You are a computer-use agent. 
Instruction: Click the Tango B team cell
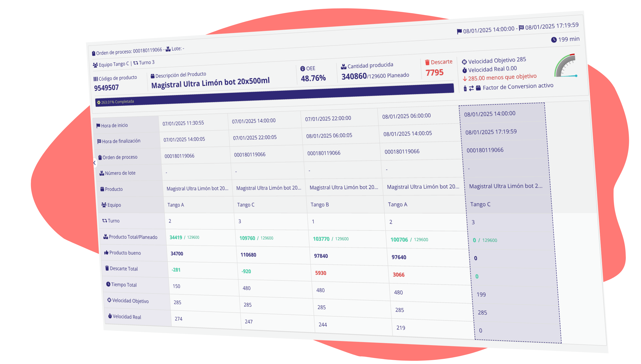[x=320, y=205]
